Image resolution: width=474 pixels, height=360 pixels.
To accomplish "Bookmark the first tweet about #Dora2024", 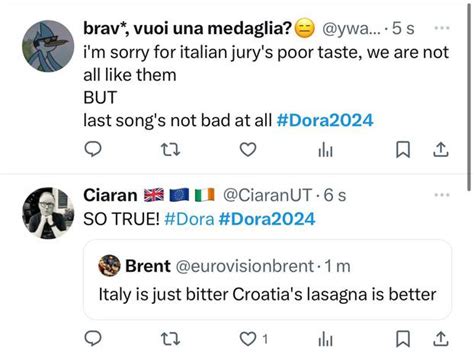I will point(403,150).
